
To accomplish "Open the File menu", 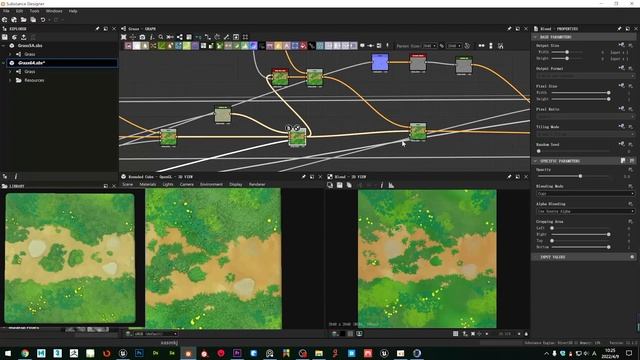I will click(6, 11).
